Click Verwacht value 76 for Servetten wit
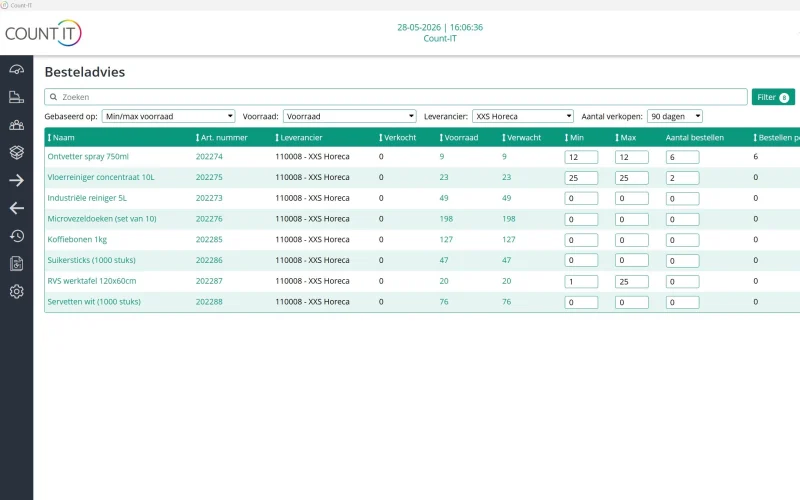This screenshot has height=500, width=800. tap(506, 302)
